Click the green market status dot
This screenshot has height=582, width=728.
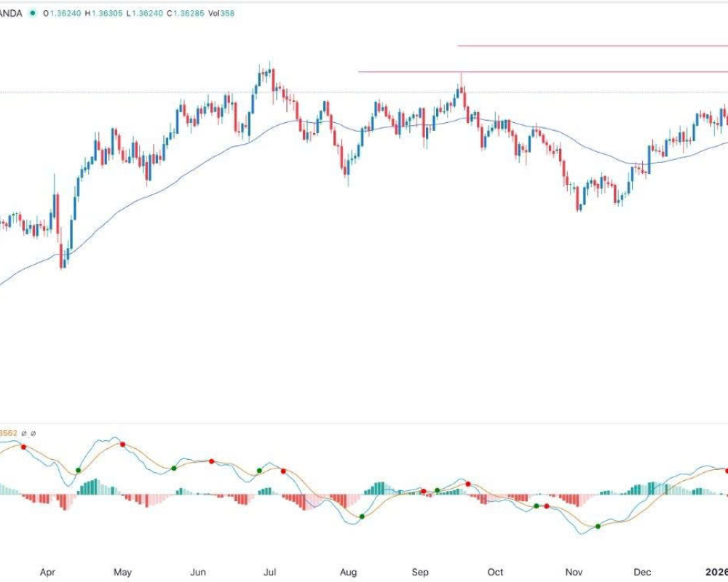(31, 13)
